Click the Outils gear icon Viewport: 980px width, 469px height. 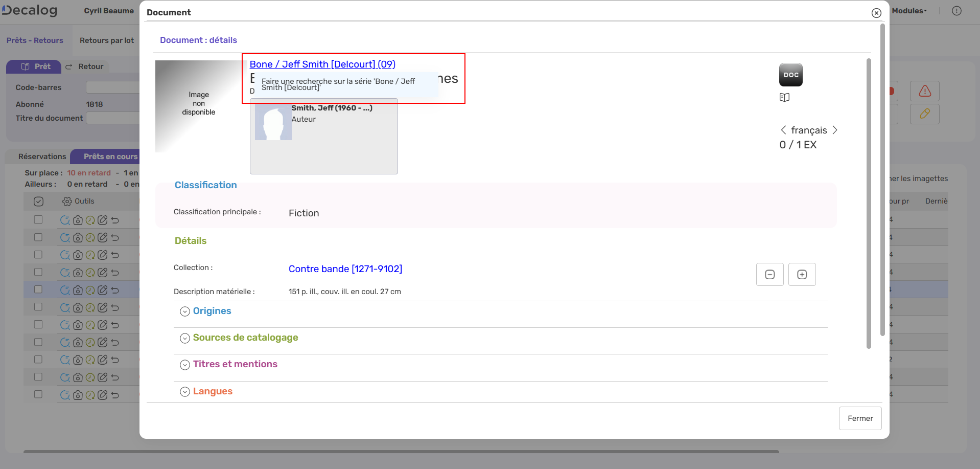66,201
